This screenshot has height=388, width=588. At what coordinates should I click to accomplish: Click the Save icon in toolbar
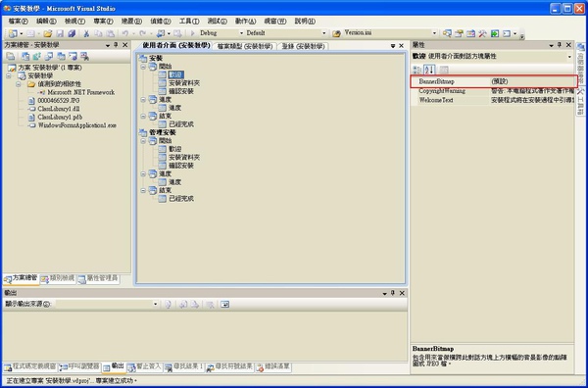pos(60,33)
